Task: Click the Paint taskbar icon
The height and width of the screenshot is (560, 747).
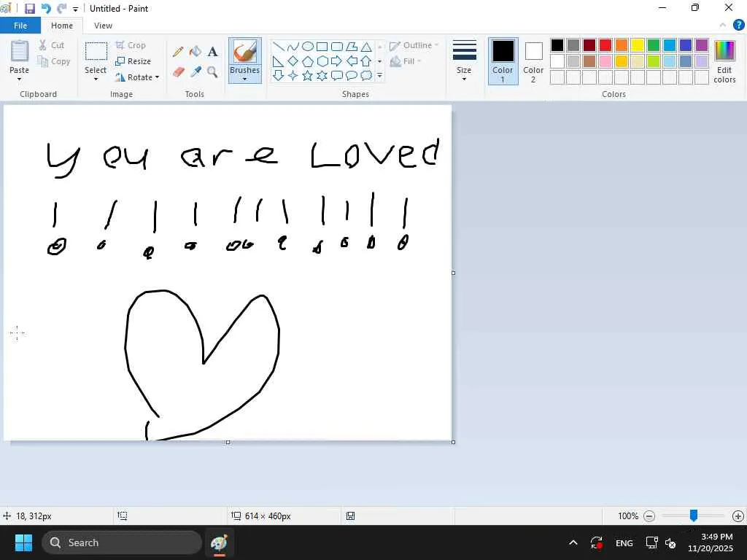Action: pos(219,542)
